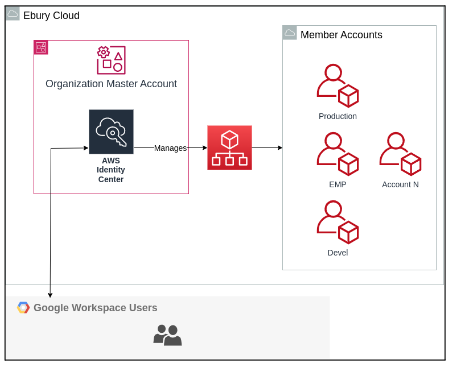Select the Devel account icon

tap(337, 222)
